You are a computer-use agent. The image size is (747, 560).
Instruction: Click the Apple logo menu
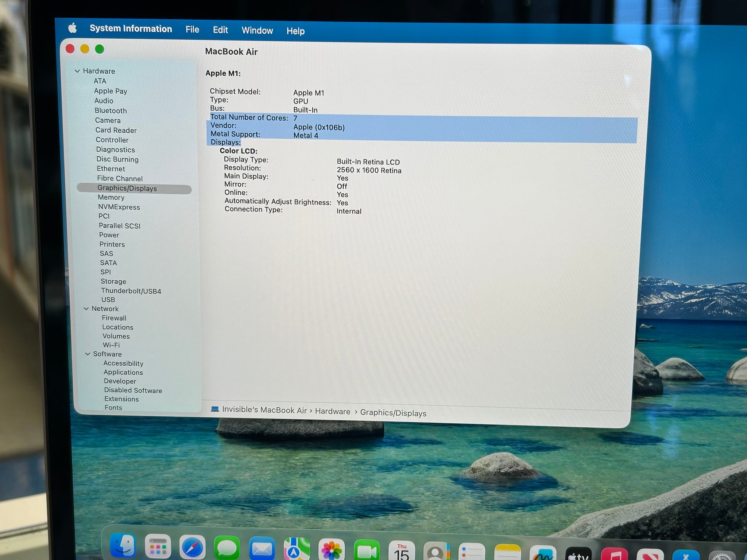tap(73, 28)
